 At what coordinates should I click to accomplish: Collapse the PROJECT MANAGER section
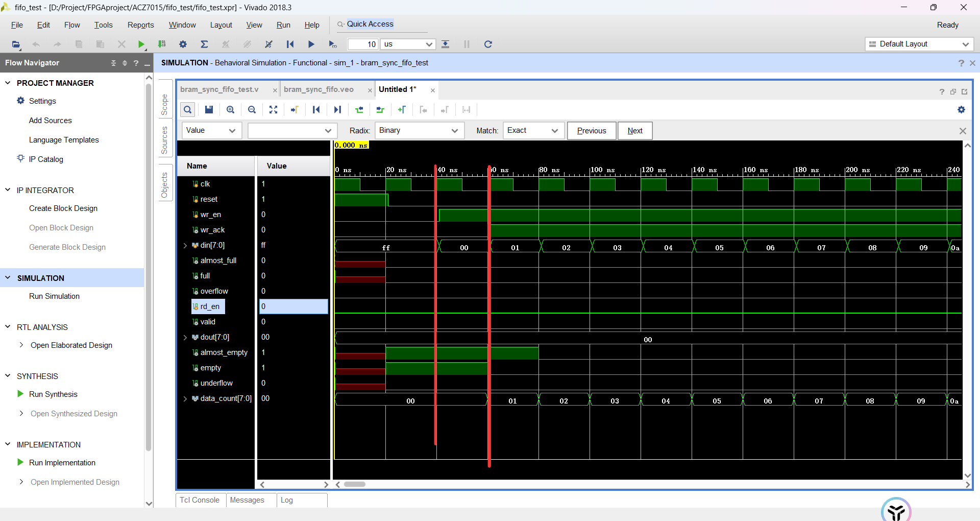coord(8,83)
